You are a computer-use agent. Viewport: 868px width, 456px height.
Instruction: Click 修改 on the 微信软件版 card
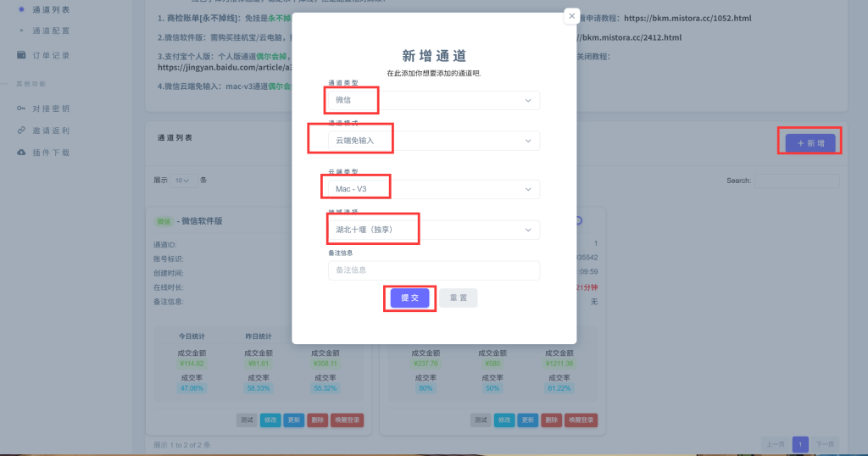click(x=270, y=420)
